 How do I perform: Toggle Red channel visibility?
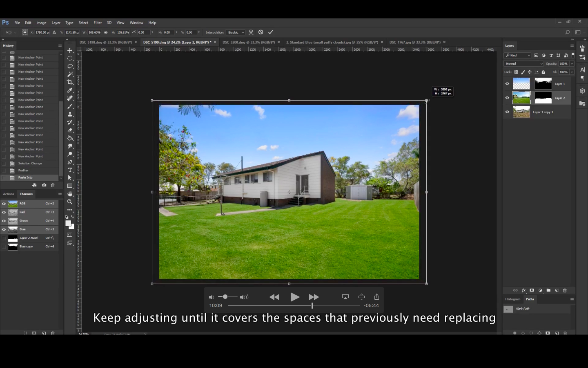click(x=4, y=212)
